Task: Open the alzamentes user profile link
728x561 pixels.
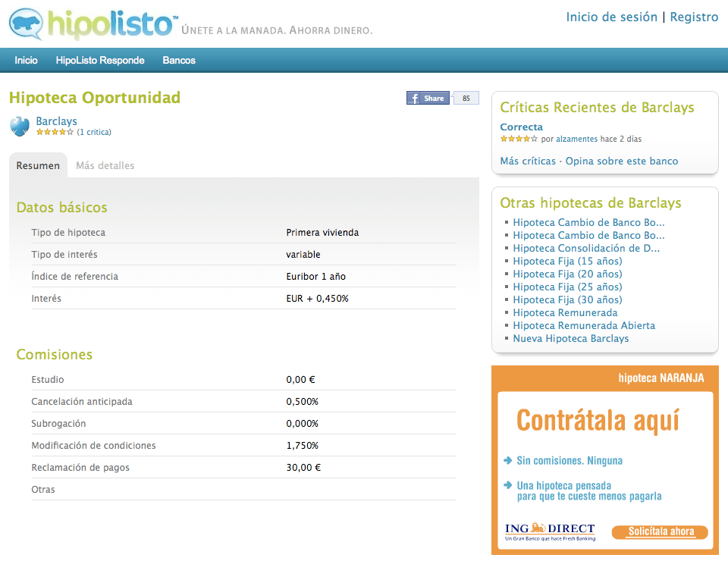Action: (577, 139)
